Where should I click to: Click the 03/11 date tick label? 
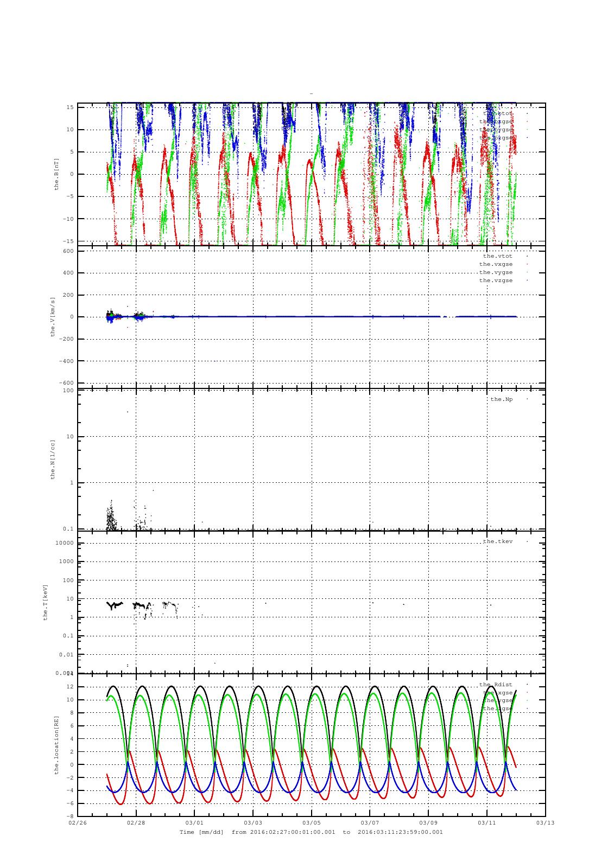tap(487, 822)
